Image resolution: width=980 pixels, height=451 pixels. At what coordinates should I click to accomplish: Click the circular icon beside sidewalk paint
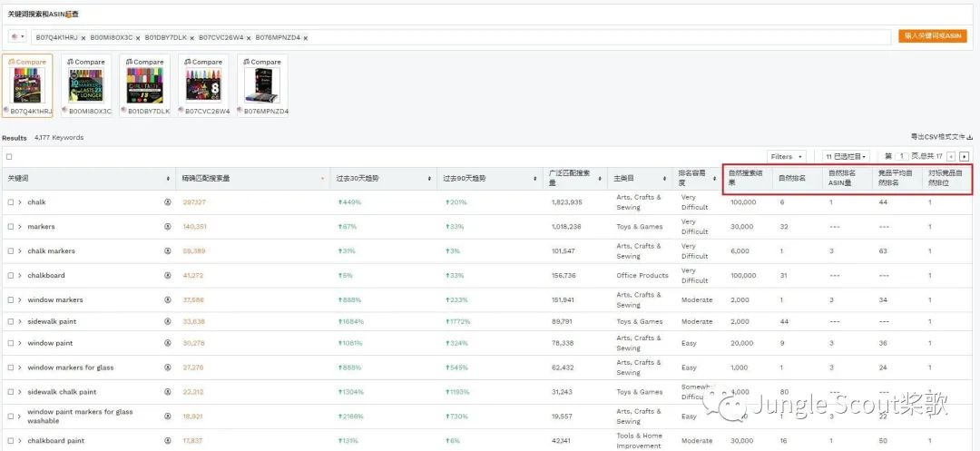pos(167,321)
